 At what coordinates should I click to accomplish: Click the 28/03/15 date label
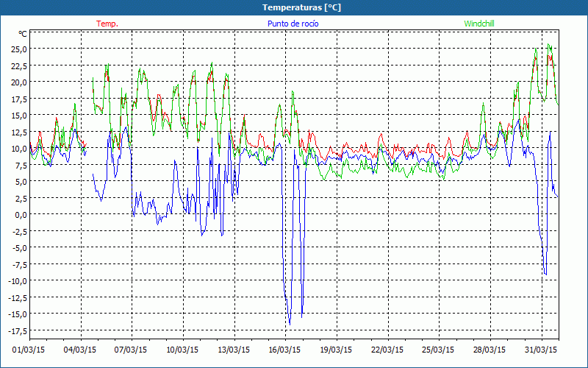(x=490, y=350)
